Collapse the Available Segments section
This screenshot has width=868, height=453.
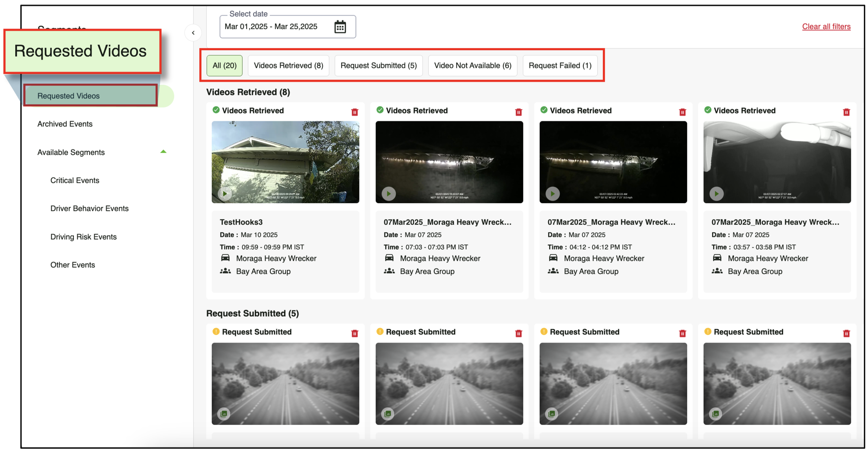[163, 152]
